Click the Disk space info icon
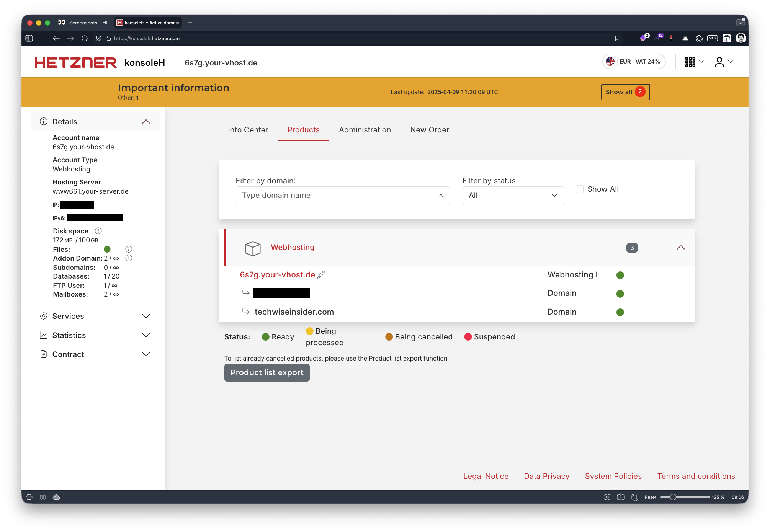 [98, 231]
